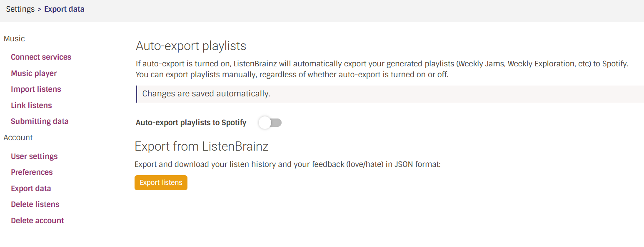
Task: Select Link listens in the sidebar
Action: 31,106
